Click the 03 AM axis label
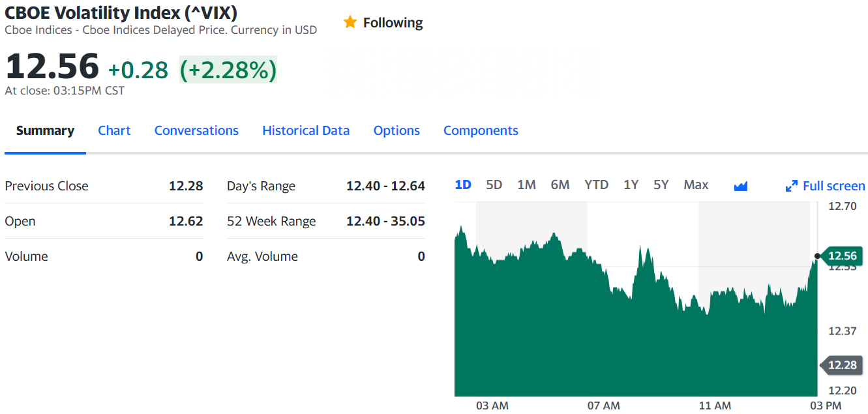This screenshot has height=414, width=868. (x=492, y=406)
